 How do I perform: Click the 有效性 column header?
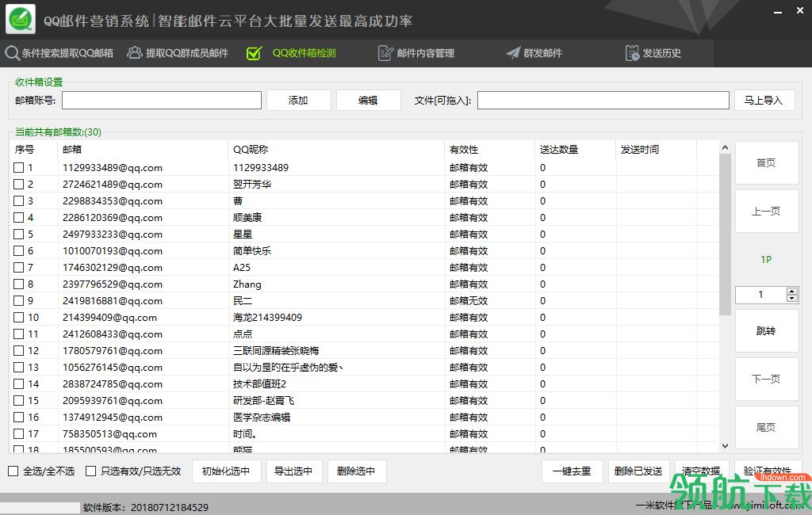[490, 150]
